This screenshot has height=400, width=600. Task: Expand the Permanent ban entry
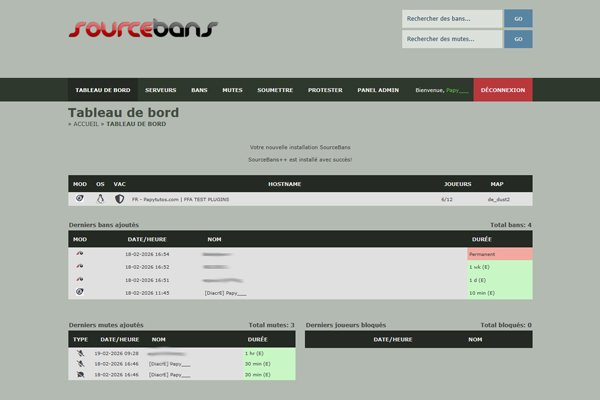click(x=300, y=254)
